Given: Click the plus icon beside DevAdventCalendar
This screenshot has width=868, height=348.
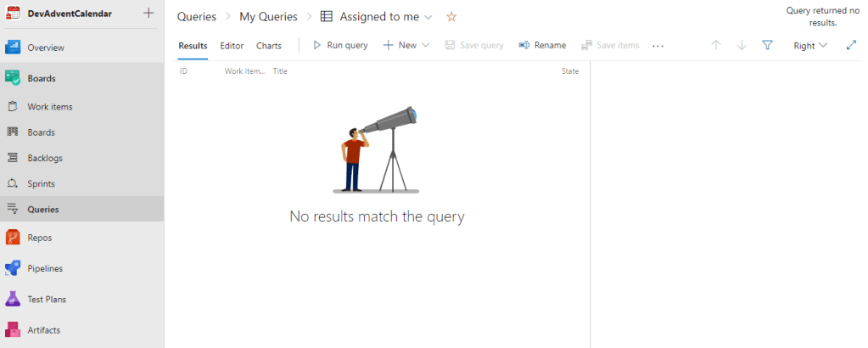Looking at the screenshot, I should (148, 13).
